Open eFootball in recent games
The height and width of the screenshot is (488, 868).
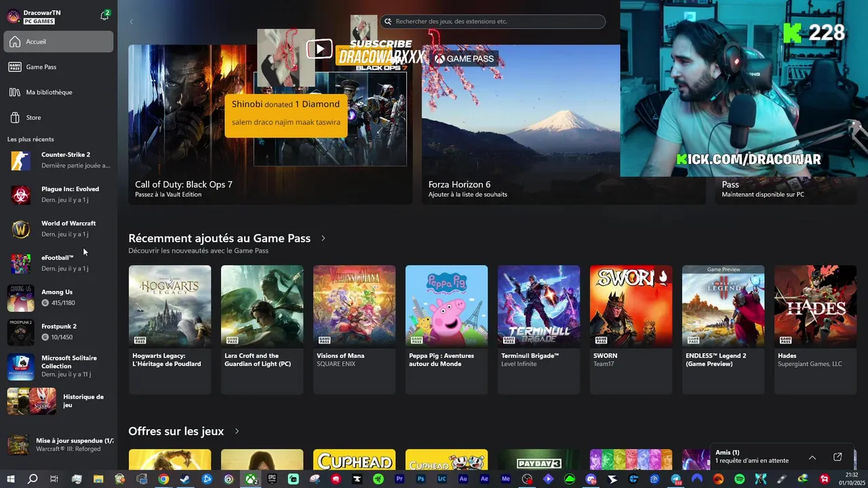point(58,263)
